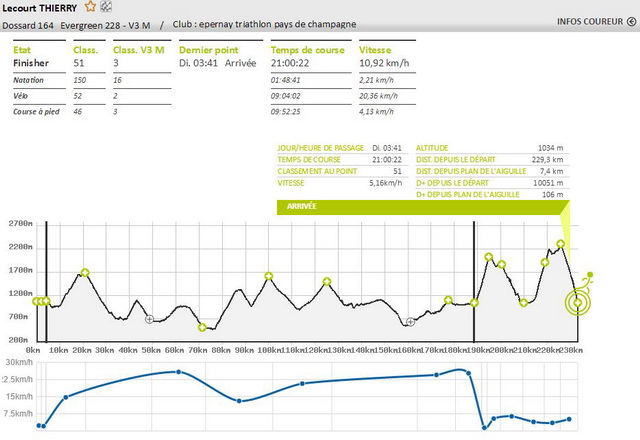The image size is (640, 440).
Task: Click the Evergreen 228 - V3 M race label
Action: (x=105, y=25)
